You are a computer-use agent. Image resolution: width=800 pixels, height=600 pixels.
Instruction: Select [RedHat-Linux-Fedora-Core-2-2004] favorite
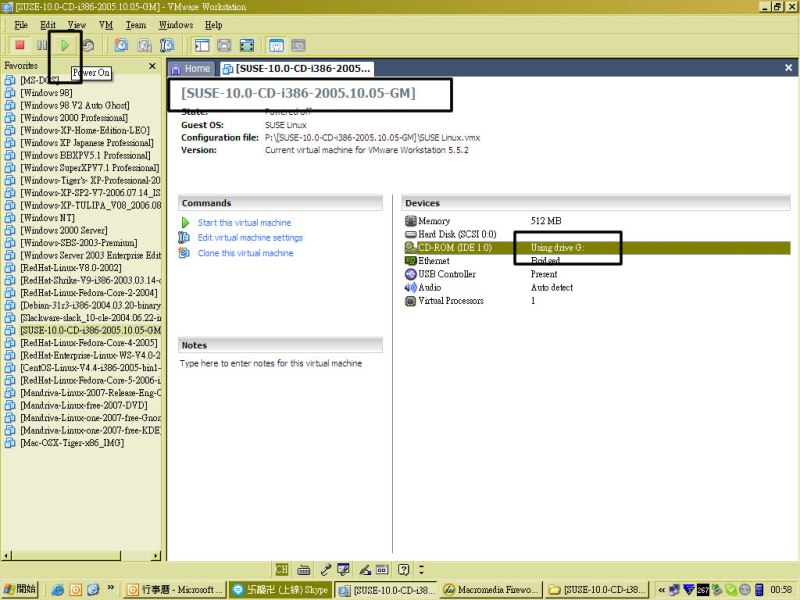(x=89, y=293)
